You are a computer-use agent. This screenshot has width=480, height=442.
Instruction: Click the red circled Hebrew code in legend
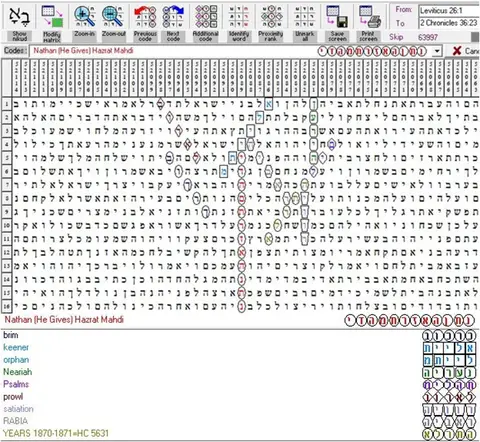coord(409,321)
